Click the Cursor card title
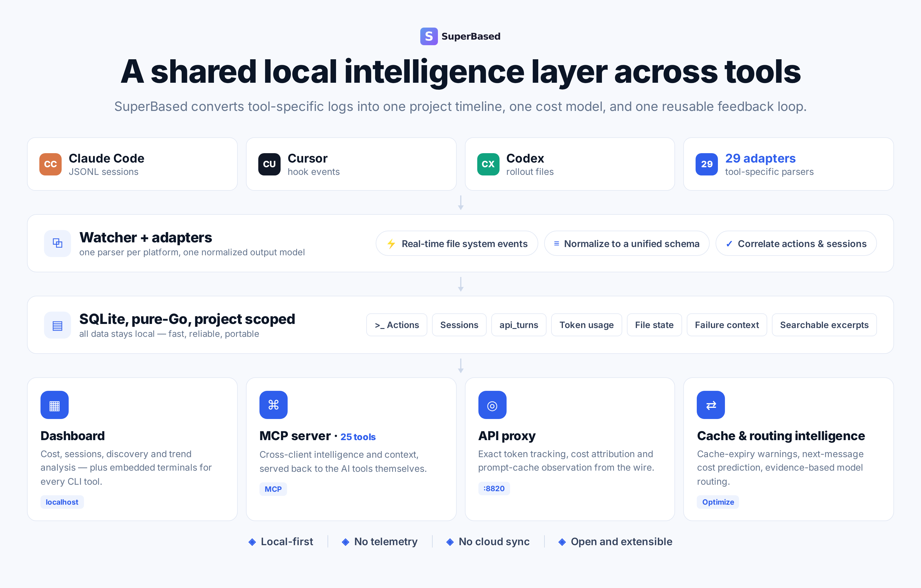The image size is (921, 588). point(308,158)
